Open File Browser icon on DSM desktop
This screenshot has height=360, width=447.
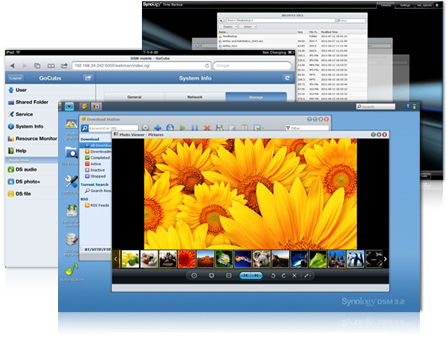pos(72,153)
